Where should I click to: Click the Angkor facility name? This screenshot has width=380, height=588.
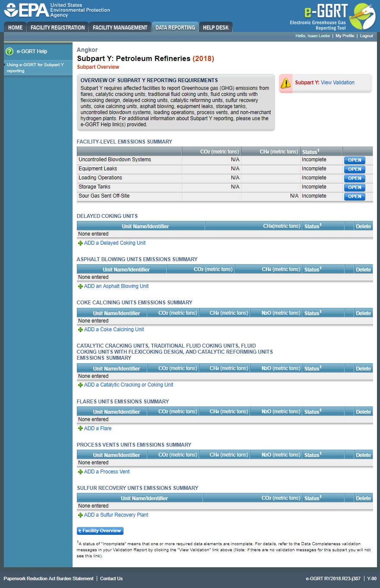87,50
